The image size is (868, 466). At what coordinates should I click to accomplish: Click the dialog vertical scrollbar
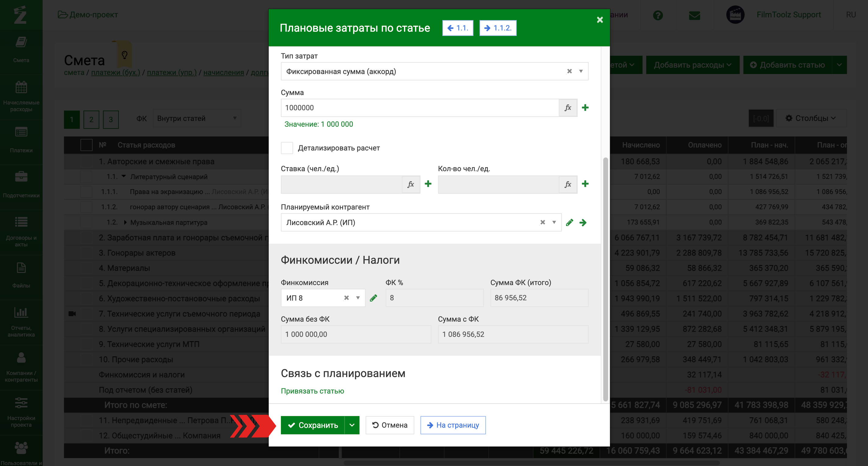605,279
